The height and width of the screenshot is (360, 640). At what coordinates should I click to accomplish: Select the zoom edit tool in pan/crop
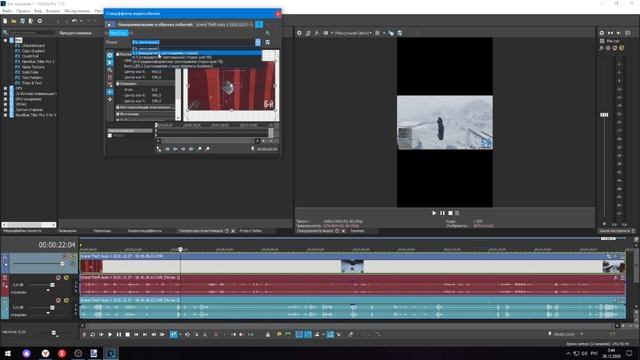tap(110, 70)
